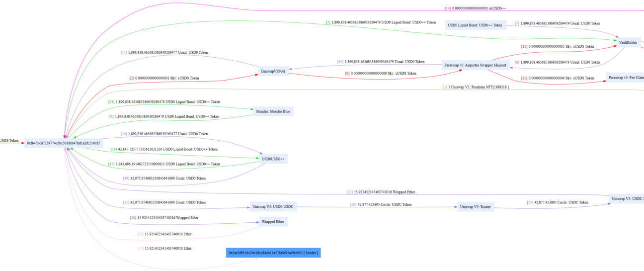
Task: Click edge label [18] 43,847.72 USD0++ Token
Action: 164,149
